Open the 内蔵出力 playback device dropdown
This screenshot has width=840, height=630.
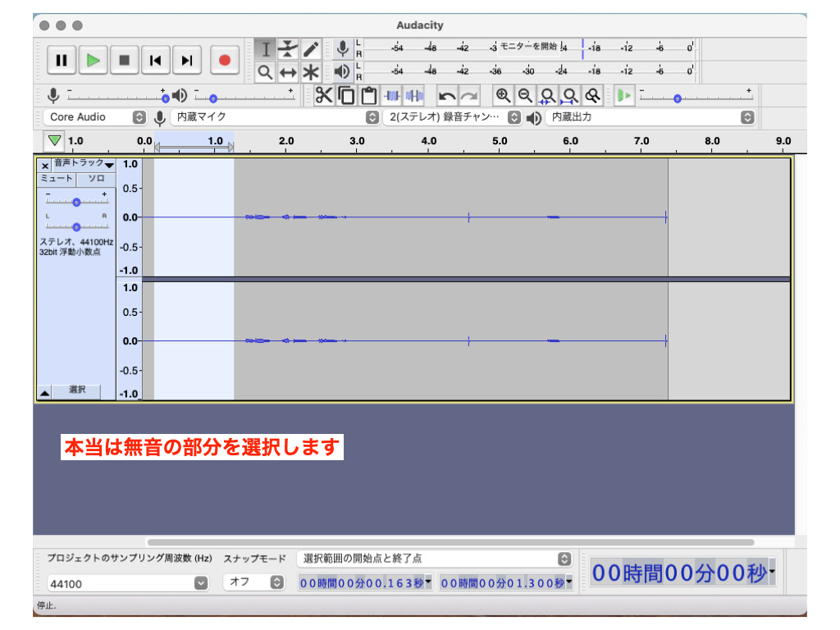[x=651, y=116]
